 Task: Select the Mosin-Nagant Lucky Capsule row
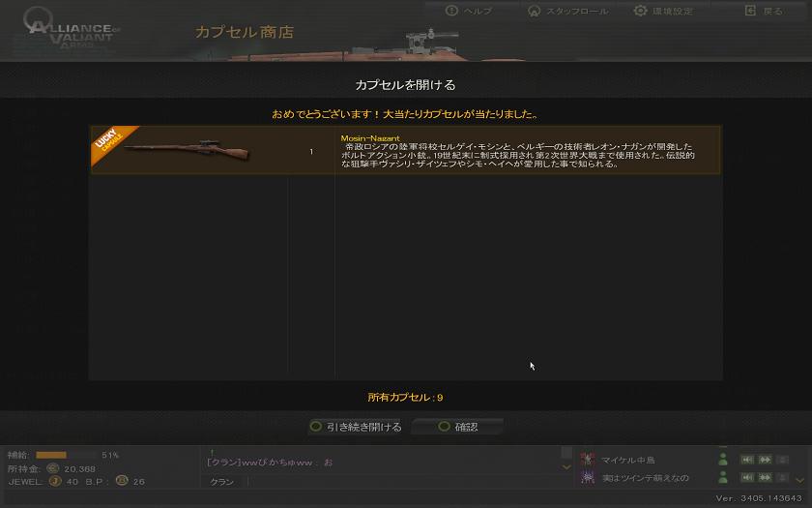coord(405,150)
